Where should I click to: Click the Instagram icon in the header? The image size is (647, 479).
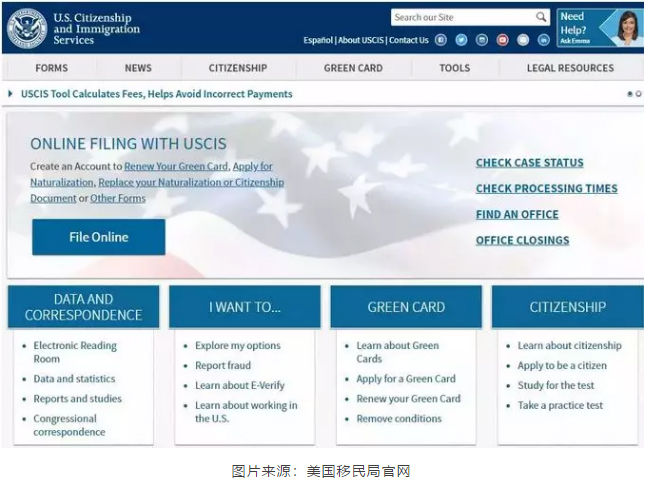[482, 40]
